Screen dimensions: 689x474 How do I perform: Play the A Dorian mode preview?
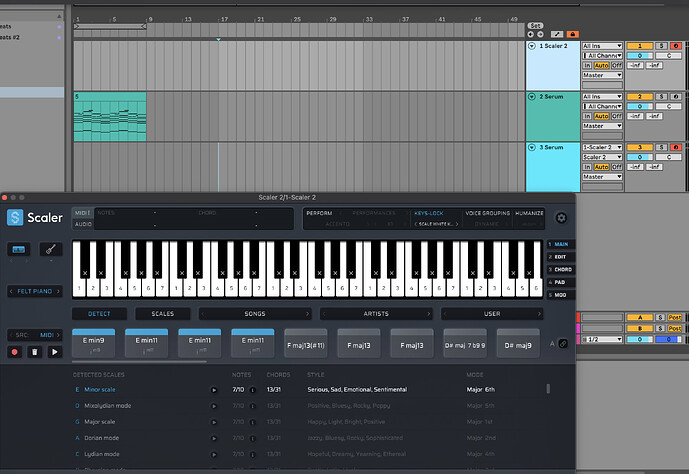point(214,438)
